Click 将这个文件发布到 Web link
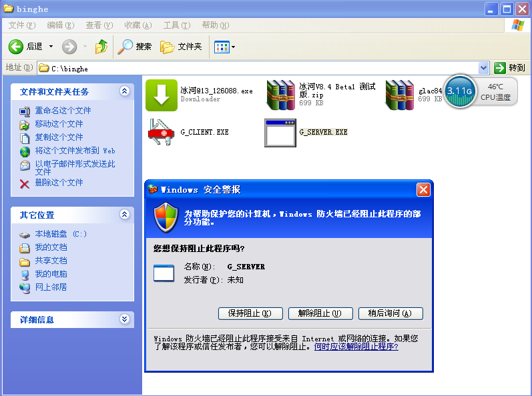532x396 pixels. (75, 151)
